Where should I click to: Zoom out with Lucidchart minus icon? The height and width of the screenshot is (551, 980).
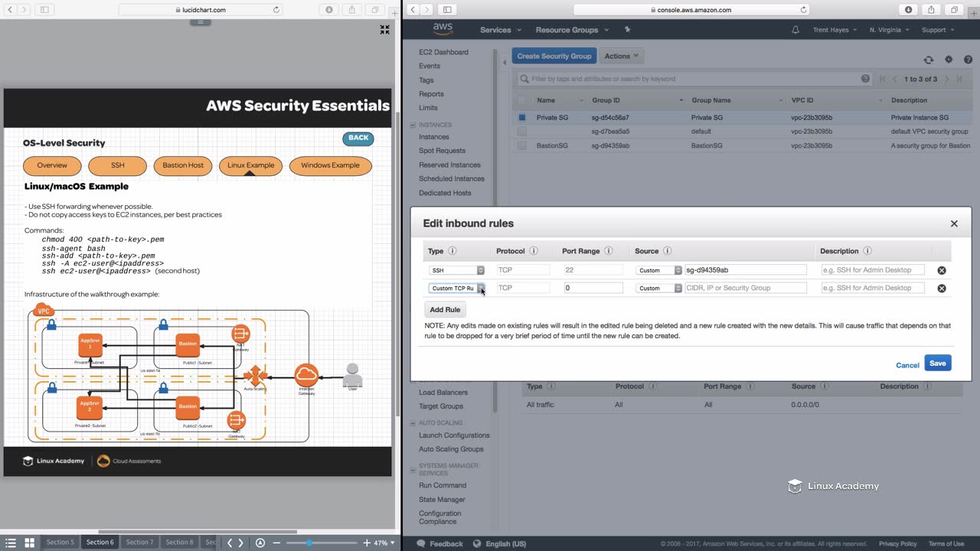277,543
